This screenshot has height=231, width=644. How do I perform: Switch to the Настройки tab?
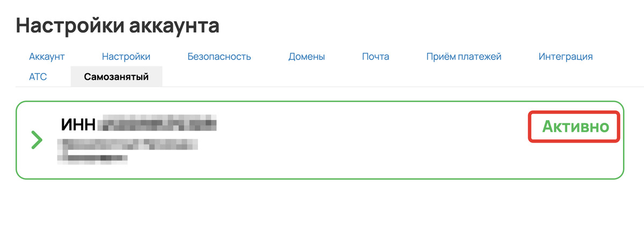[126, 56]
